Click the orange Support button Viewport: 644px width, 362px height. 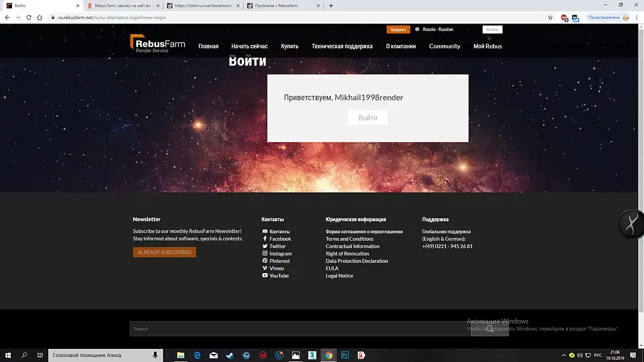click(398, 29)
